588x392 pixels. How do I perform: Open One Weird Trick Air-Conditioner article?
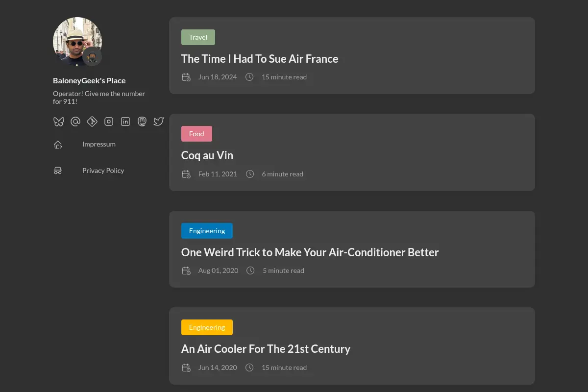310,252
